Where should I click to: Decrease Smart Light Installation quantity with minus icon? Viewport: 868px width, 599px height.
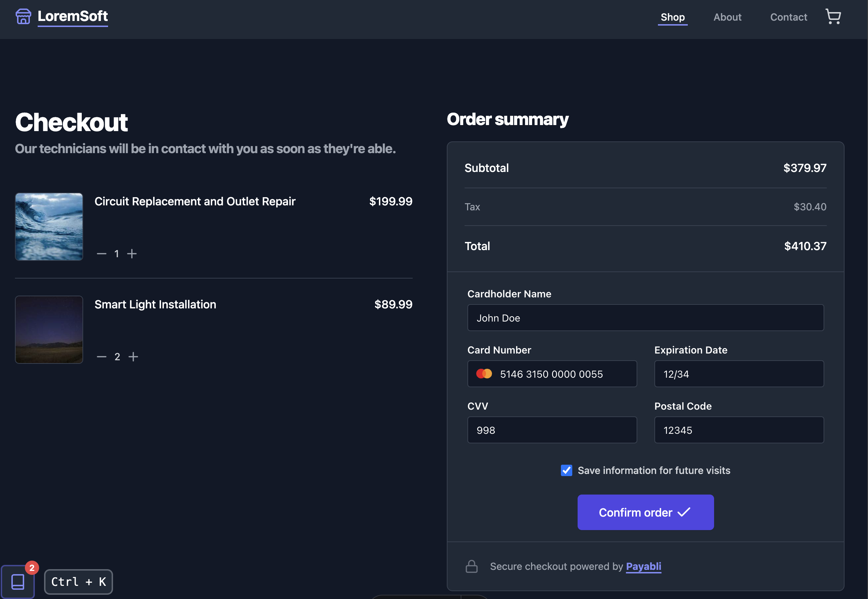pos(101,357)
